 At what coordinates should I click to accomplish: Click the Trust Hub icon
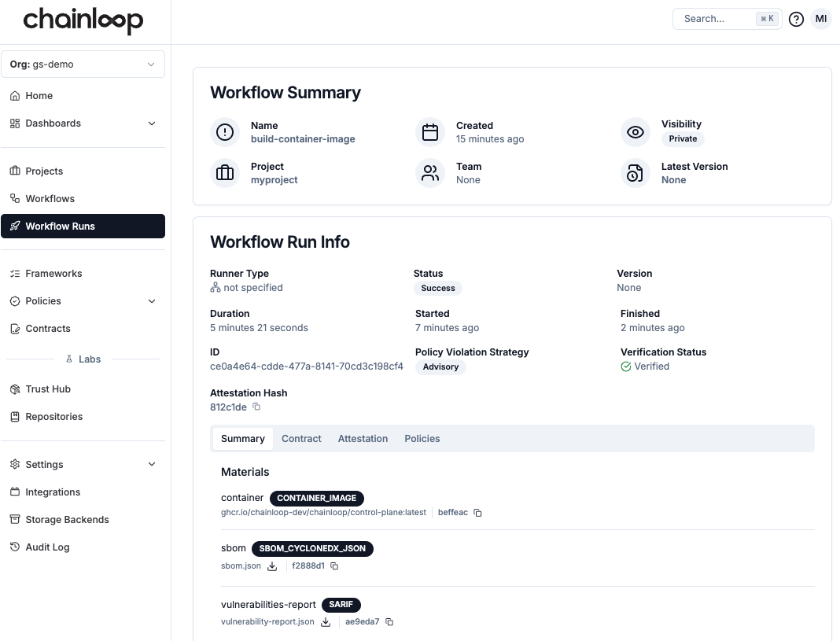tap(15, 389)
